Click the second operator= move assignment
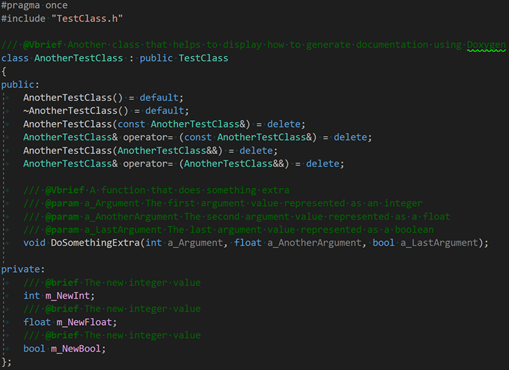Image resolution: width=509 pixels, height=370 pixels. [148, 164]
